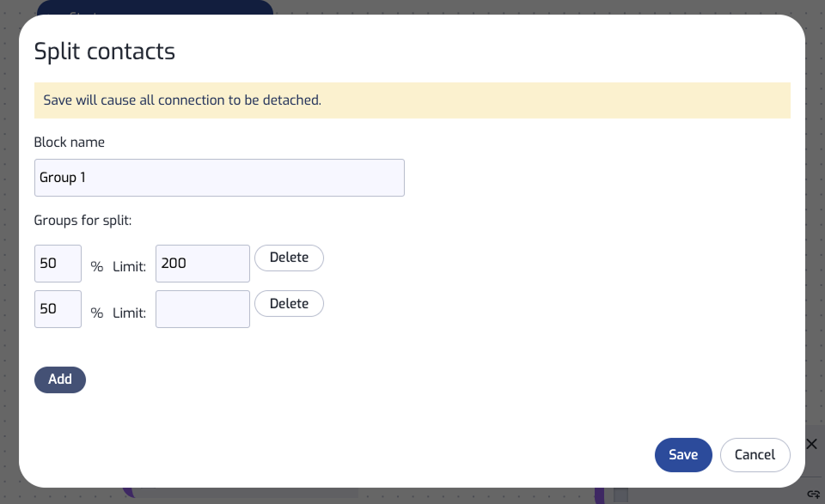This screenshot has height=504, width=825.
Task: Click the percent sign in the first row
Action: (x=97, y=266)
